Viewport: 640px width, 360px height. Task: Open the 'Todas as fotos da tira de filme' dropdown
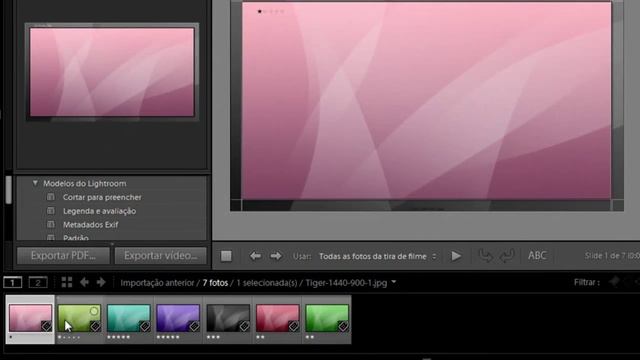pyautogui.click(x=378, y=256)
